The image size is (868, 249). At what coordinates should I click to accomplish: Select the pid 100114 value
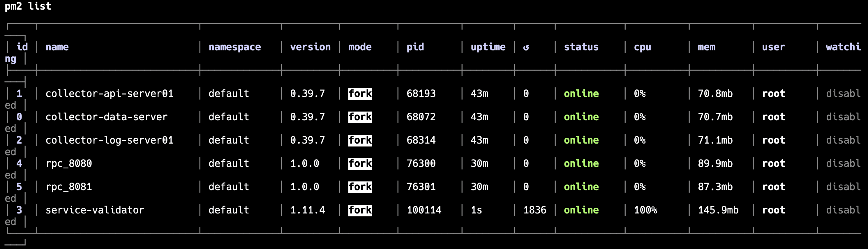(424, 210)
